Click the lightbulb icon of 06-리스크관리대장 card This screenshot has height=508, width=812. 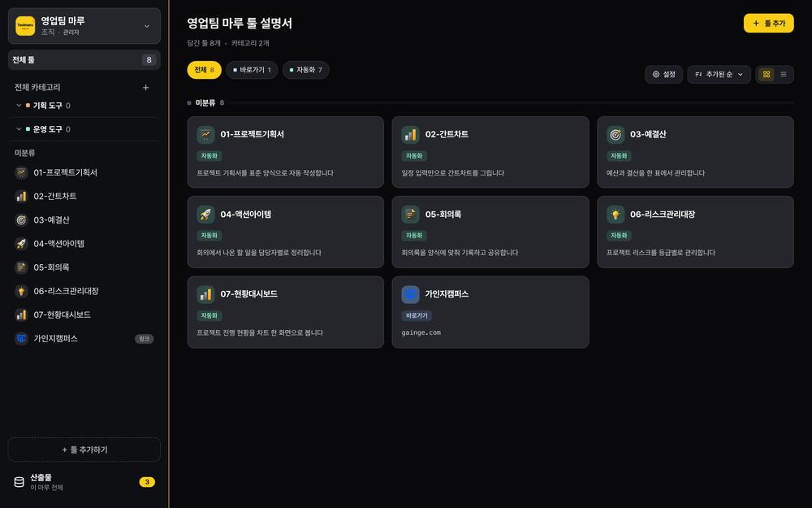tap(615, 214)
